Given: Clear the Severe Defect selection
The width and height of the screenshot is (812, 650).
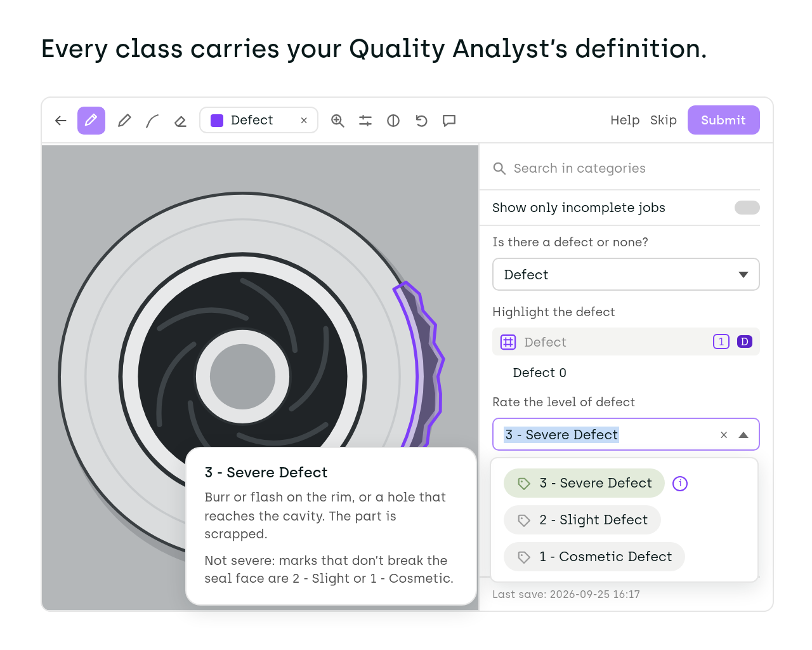Looking at the screenshot, I should coord(724,435).
